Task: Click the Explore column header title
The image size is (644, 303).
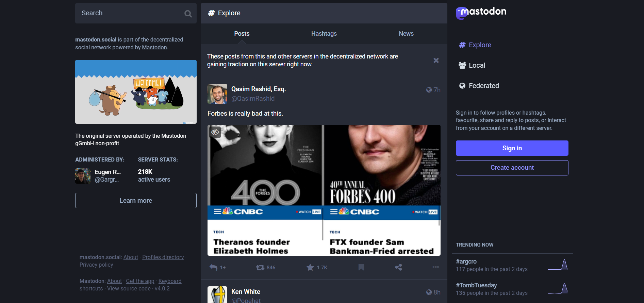Action: 229,13
